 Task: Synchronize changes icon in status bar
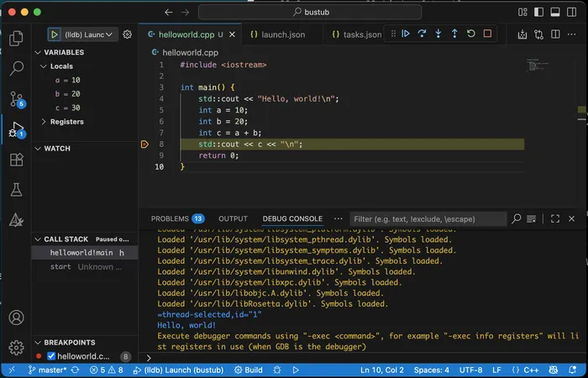tap(75, 370)
